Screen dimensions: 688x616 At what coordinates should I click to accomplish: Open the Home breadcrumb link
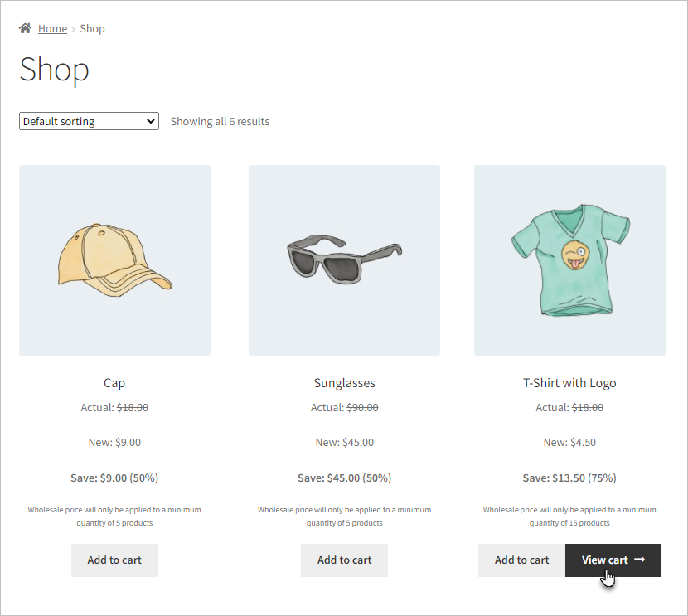52,29
